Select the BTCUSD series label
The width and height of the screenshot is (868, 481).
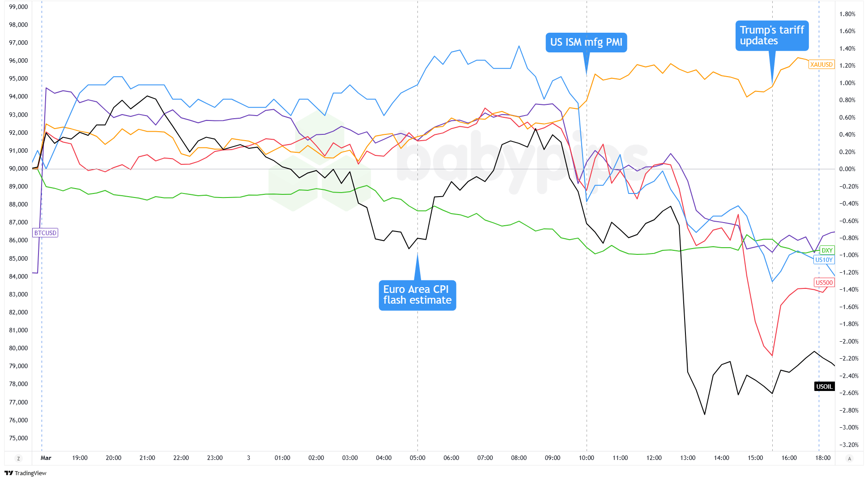click(45, 233)
